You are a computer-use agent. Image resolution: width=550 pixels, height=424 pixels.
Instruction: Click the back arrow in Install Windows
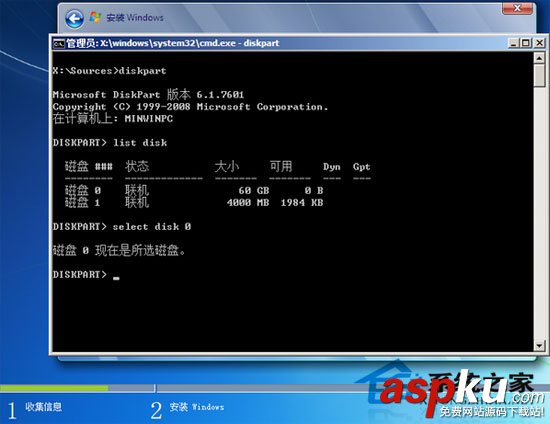point(74,19)
